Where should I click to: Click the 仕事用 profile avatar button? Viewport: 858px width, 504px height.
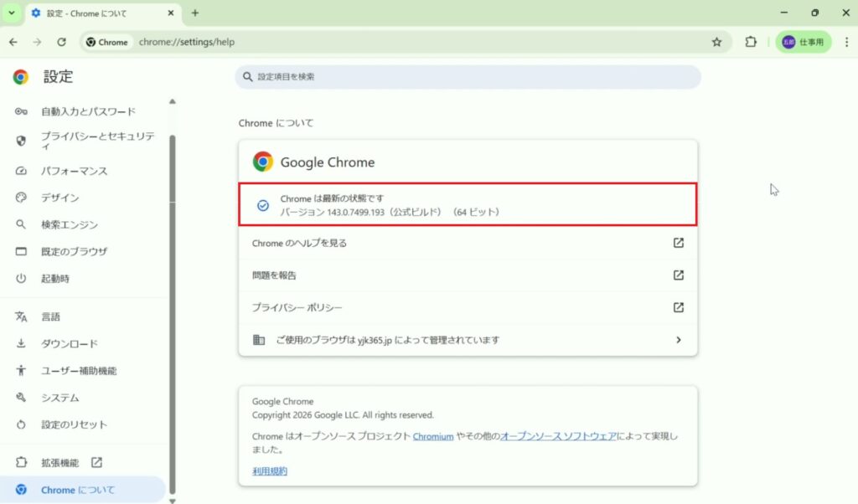click(803, 42)
